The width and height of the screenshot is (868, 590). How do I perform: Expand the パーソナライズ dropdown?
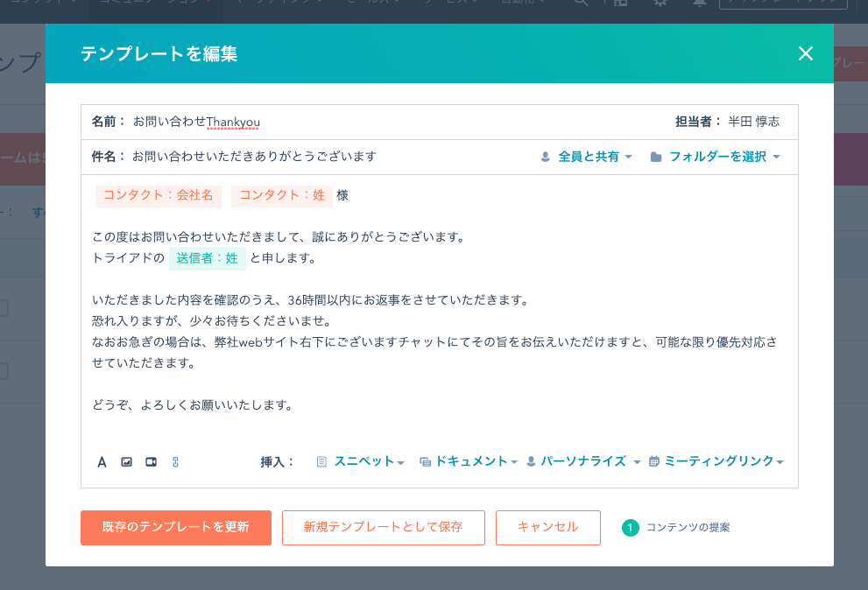click(584, 461)
